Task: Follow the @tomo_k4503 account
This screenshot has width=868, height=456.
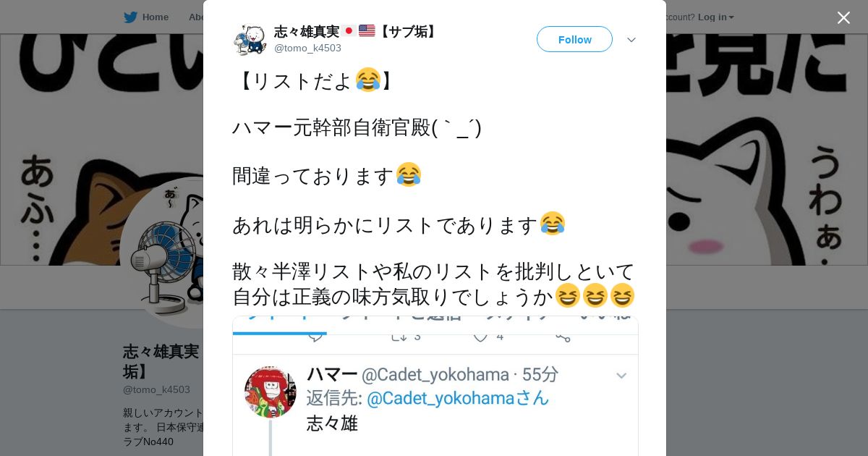Action: pyautogui.click(x=574, y=39)
